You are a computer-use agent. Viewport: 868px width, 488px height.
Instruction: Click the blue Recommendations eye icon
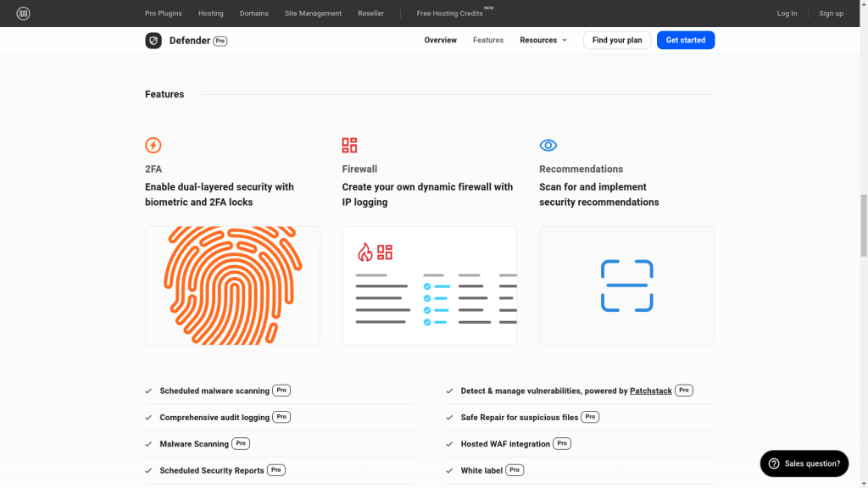point(548,145)
